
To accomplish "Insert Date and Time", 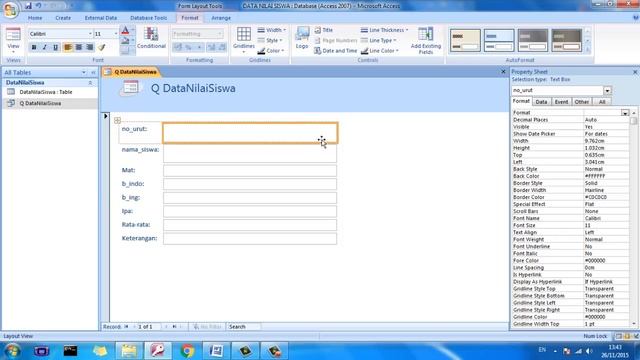I will tap(336, 51).
